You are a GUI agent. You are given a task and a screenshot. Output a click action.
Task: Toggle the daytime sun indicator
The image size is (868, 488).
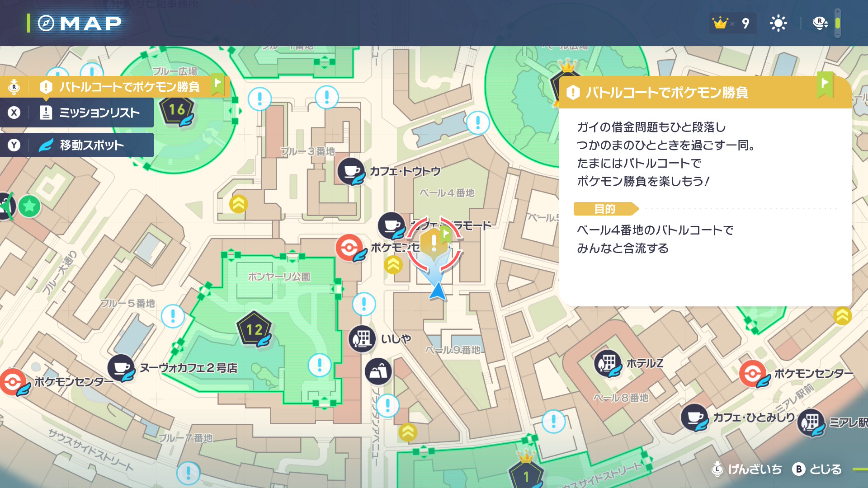(778, 23)
